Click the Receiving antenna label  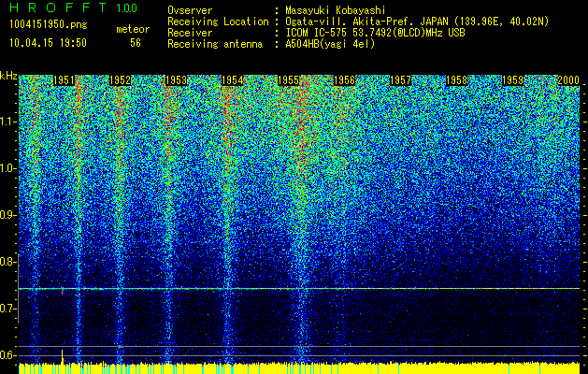coord(215,44)
